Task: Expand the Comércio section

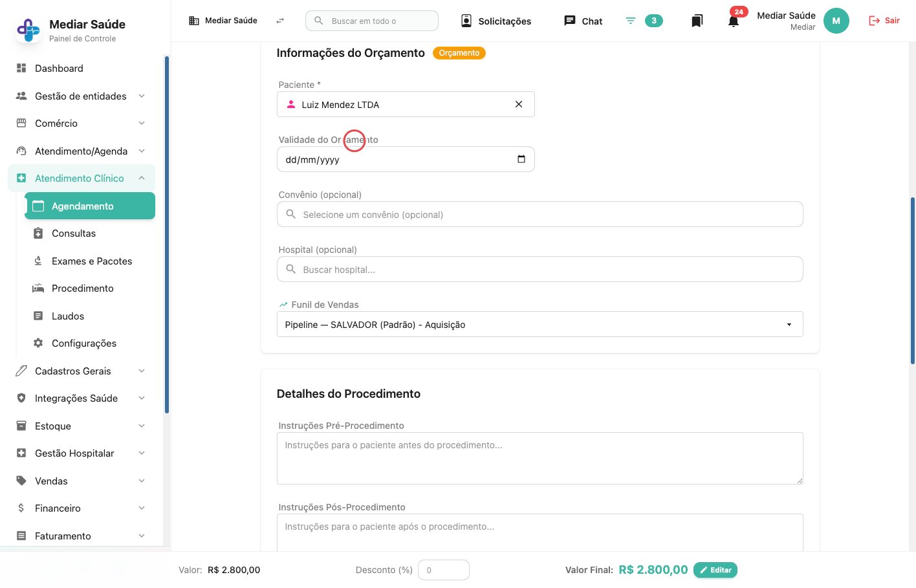Action: (x=82, y=124)
